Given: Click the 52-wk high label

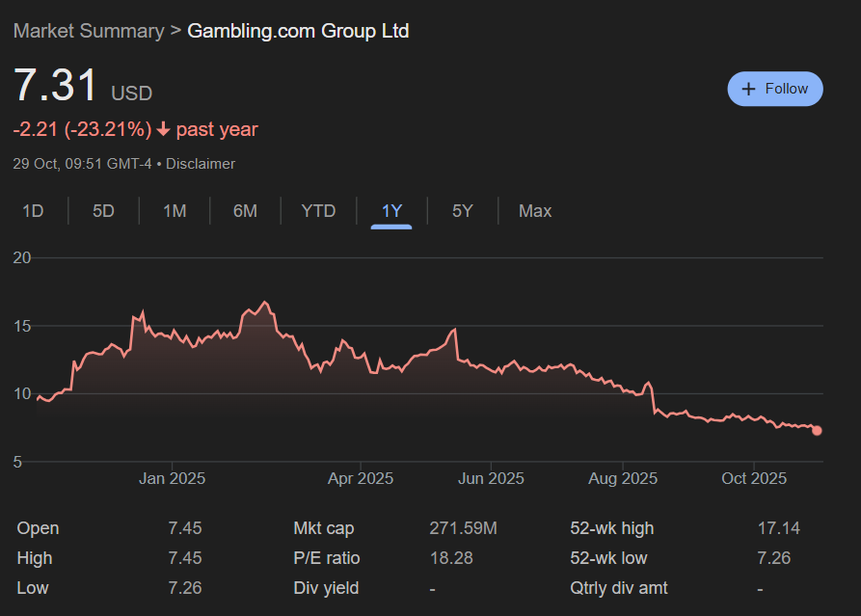Looking at the screenshot, I should (x=612, y=528).
